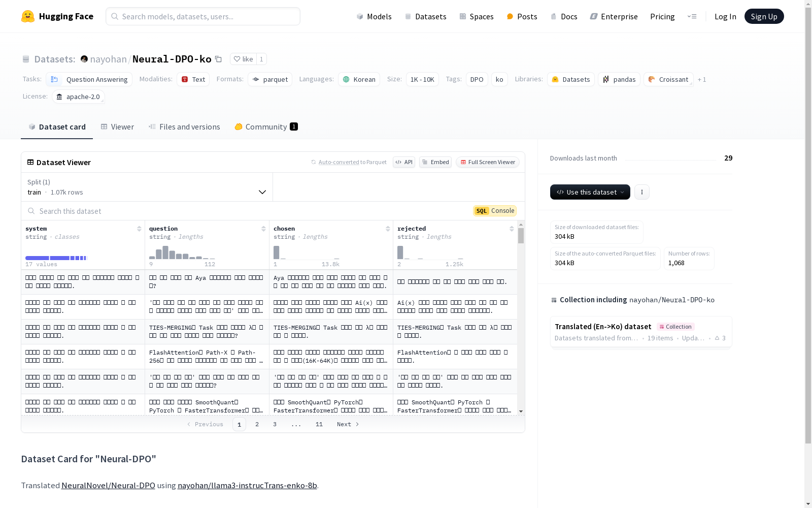Image resolution: width=812 pixels, height=508 pixels.
Task: Open the nayohan/llama3-instrucTrans-enko-8b link
Action: coord(247,485)
